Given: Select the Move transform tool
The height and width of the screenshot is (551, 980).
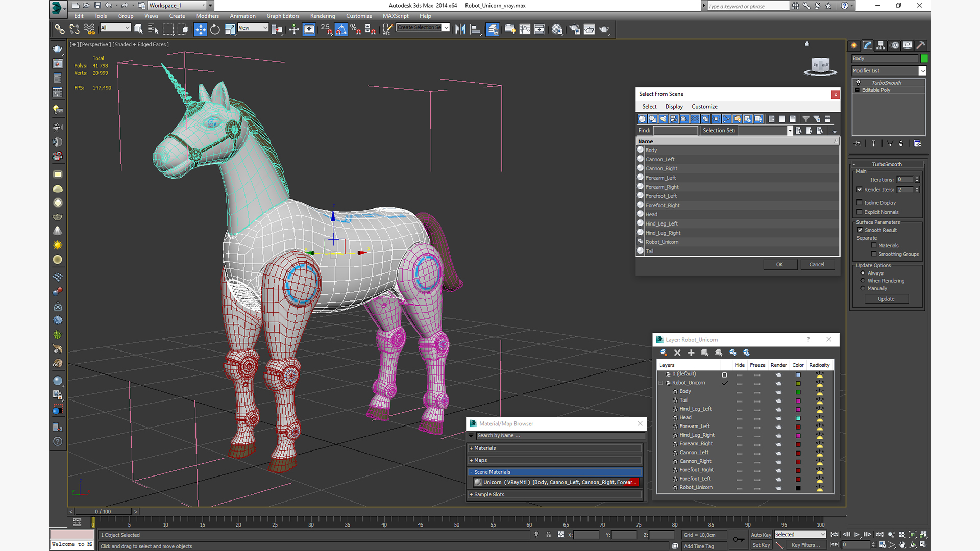Looking at the screenshot, I should pyautogui.click(x=200, y=29).
